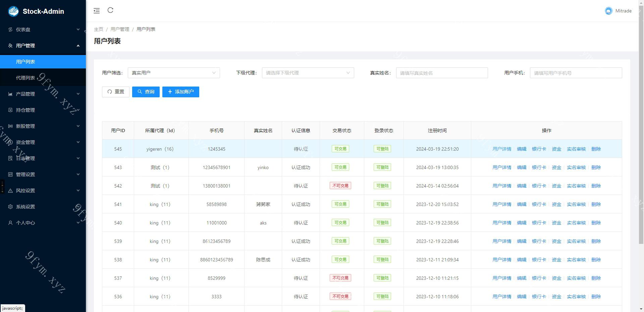Click the 用户管理 icon in sidebar
The image size is (644, 312).
[10, 46]
